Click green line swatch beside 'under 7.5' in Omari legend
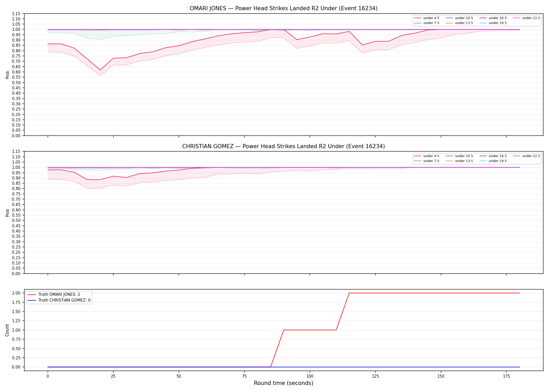 [x=418, y=23]
